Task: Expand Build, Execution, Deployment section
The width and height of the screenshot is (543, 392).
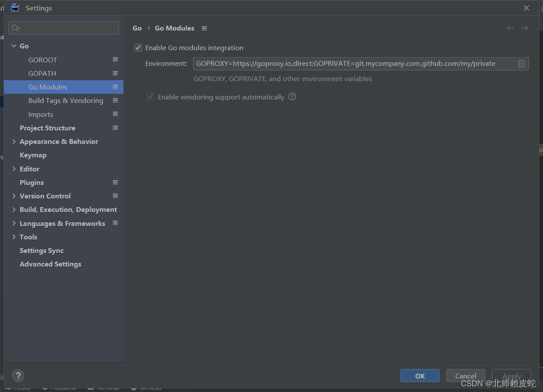Action: point(14,209)
